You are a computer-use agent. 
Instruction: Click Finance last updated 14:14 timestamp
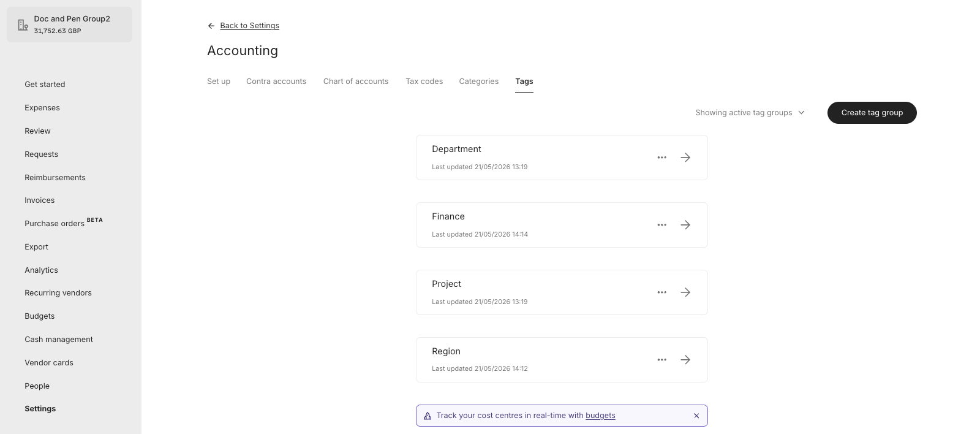(x=480, y=234)
